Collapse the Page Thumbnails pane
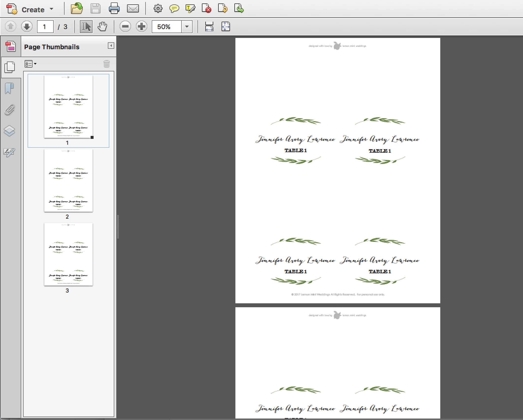Viewport: 523px width, 420px height. coord(111,46)
